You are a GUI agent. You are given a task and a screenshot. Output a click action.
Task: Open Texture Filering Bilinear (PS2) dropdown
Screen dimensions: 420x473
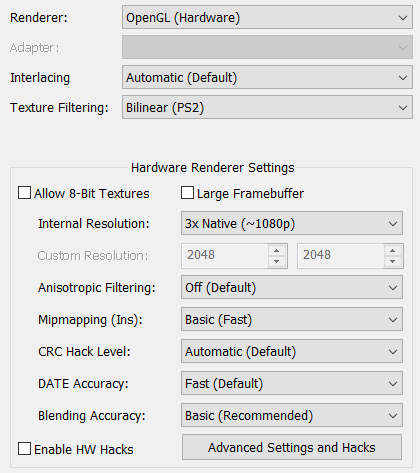pos(267,107)
